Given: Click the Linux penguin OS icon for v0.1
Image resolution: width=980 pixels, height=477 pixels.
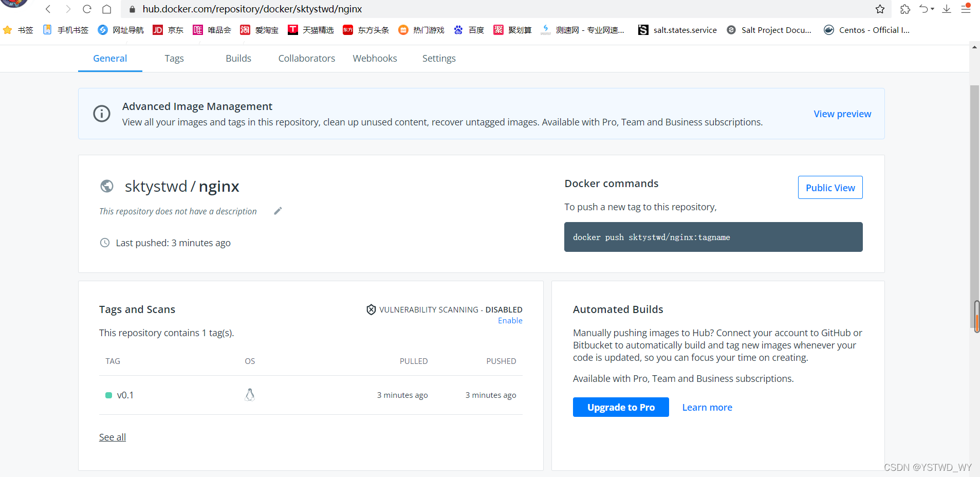Looking at the screenshot, I should pyautogui.click(x=250, y=395).
